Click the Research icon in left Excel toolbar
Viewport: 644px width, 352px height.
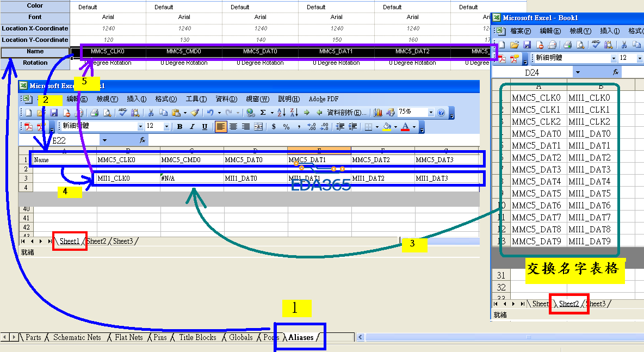[x=135, y=113]
